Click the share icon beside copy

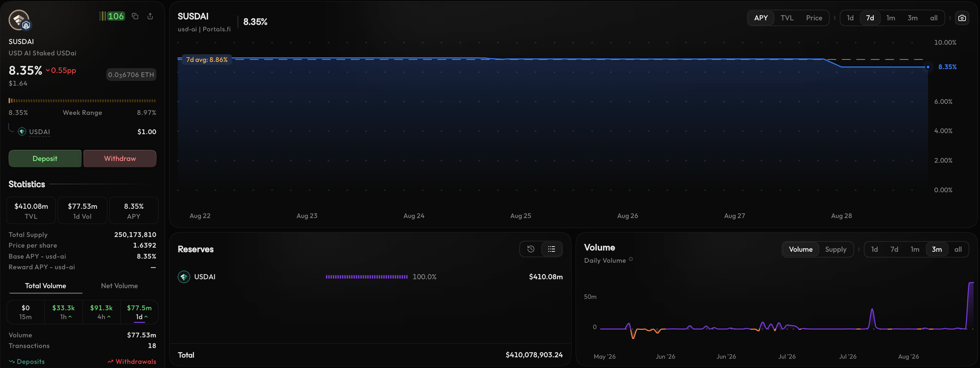[x=150, y=16]
